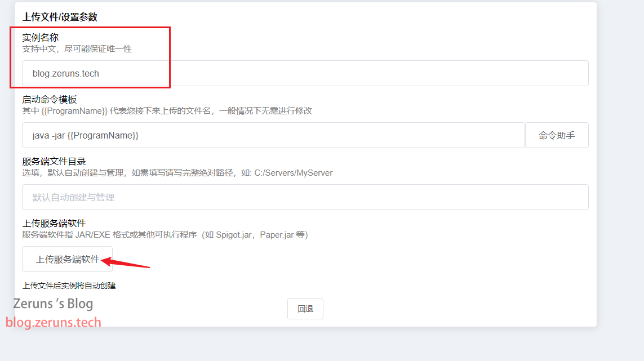Click the note 上传文件后实例将自动创建
Image resolution: width=644 pixels, height=361 pixels.
coord(69,286)
